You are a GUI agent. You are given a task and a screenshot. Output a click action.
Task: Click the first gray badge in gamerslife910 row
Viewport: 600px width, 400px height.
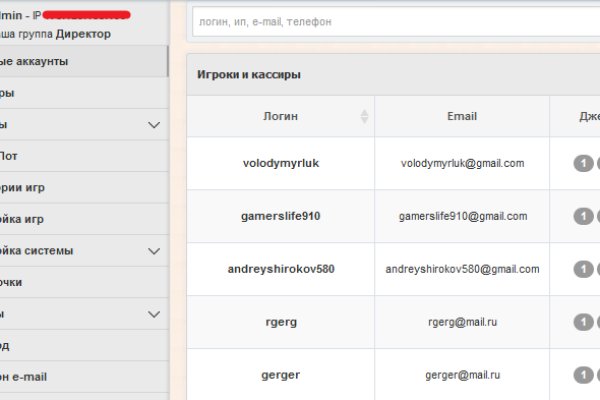click(583, 217)
